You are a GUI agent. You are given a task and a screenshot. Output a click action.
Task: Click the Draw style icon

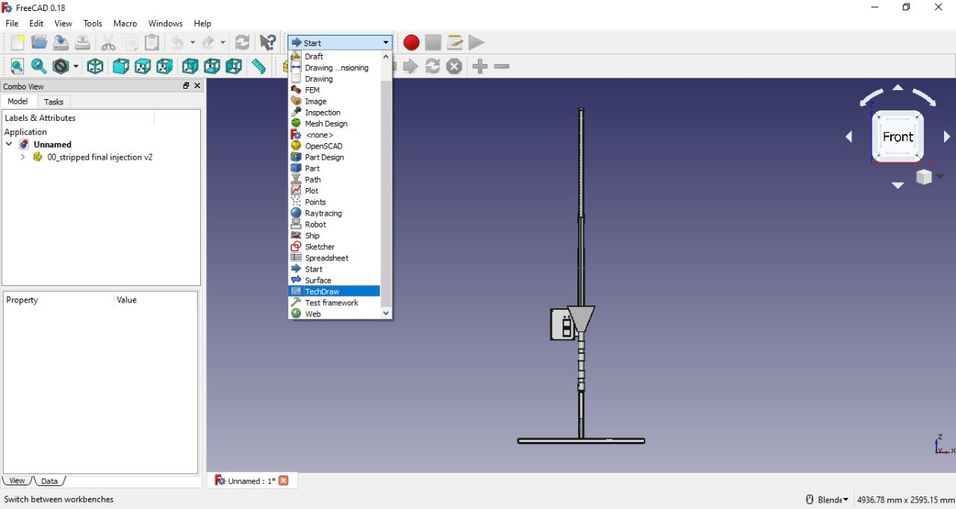click(60, 66)
